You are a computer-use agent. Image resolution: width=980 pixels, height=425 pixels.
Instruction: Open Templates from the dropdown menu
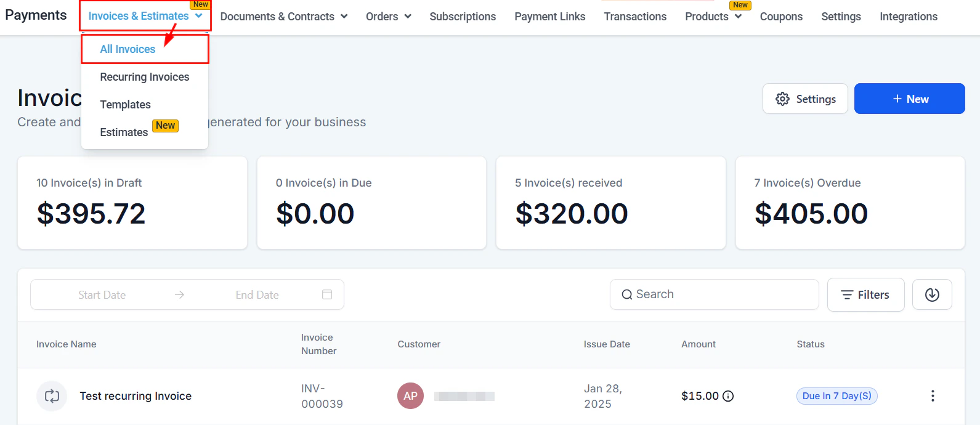[x=126, y=105]
